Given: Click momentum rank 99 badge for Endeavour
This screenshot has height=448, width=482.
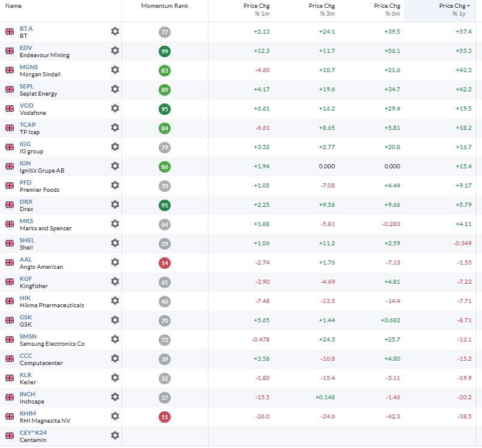Looking at the screenshot, I should point(165,51).
